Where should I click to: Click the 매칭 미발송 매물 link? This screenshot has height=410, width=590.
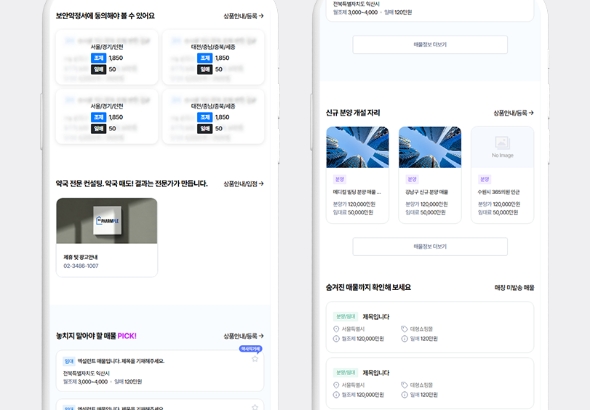(x=514, y=288)
